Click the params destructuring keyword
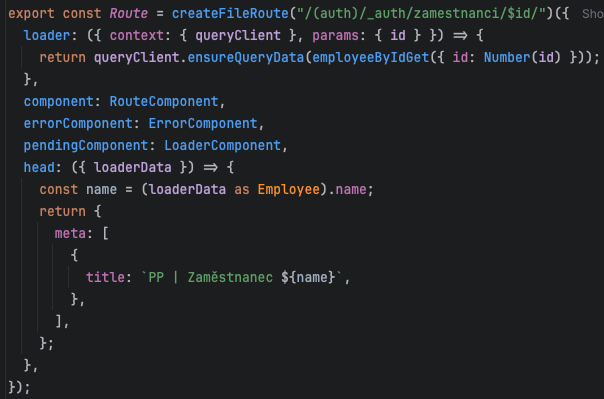The height and width of the screenshot is (399, 604). pos(336,36)
